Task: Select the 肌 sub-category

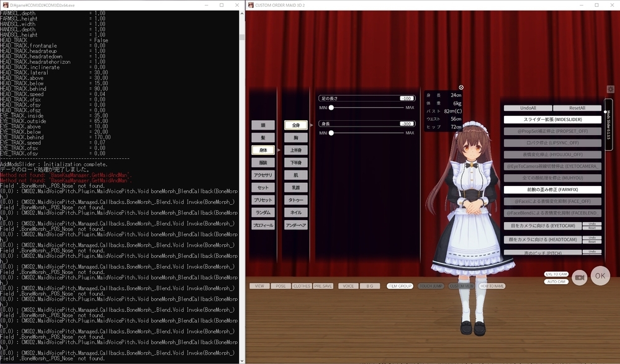Action: click(296, 175)
